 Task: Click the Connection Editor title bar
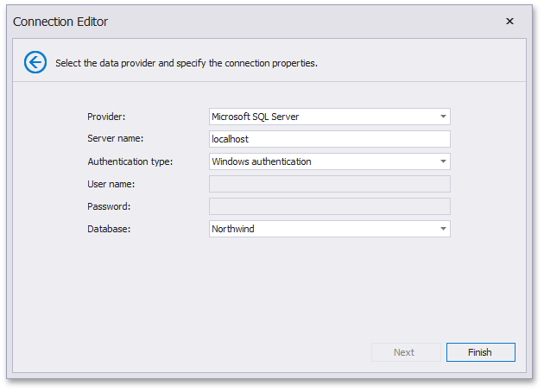click(259, 21)
